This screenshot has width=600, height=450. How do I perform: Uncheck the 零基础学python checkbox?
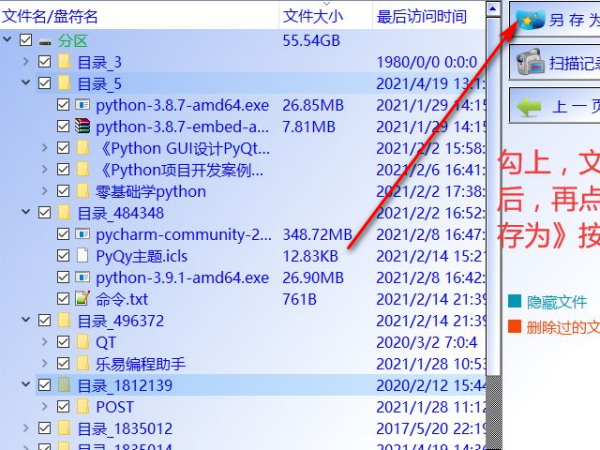[63, 191]
